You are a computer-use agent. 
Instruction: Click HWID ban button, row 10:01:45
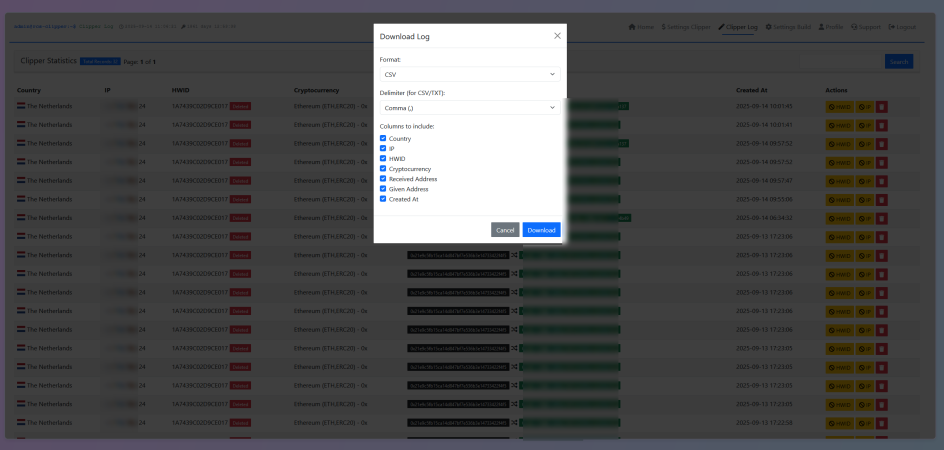point(839,107)
